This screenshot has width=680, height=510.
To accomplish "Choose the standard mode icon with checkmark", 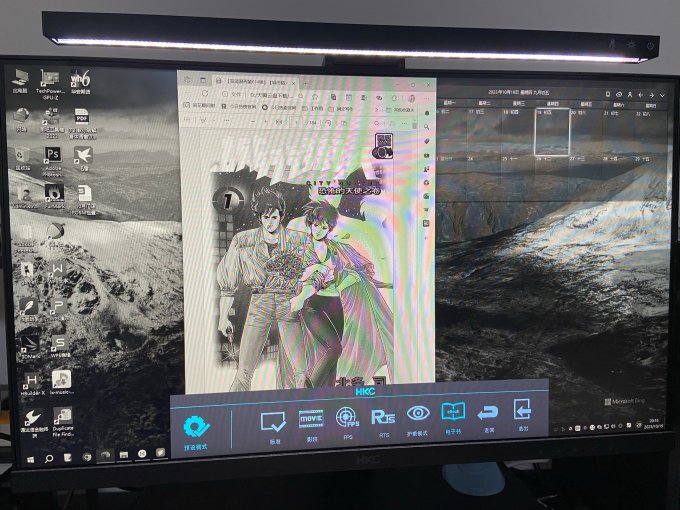I will (273, 422).
